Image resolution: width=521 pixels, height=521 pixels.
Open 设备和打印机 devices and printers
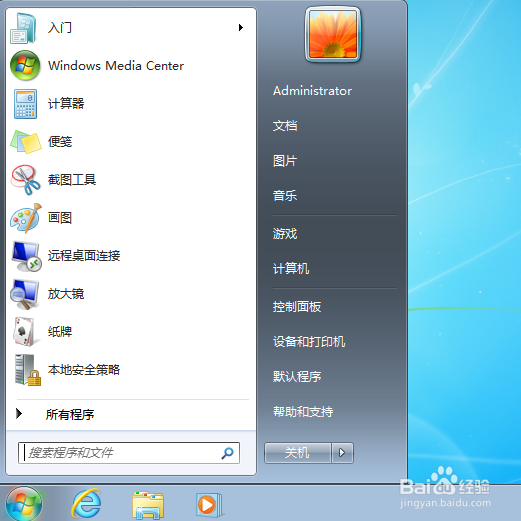309,342
